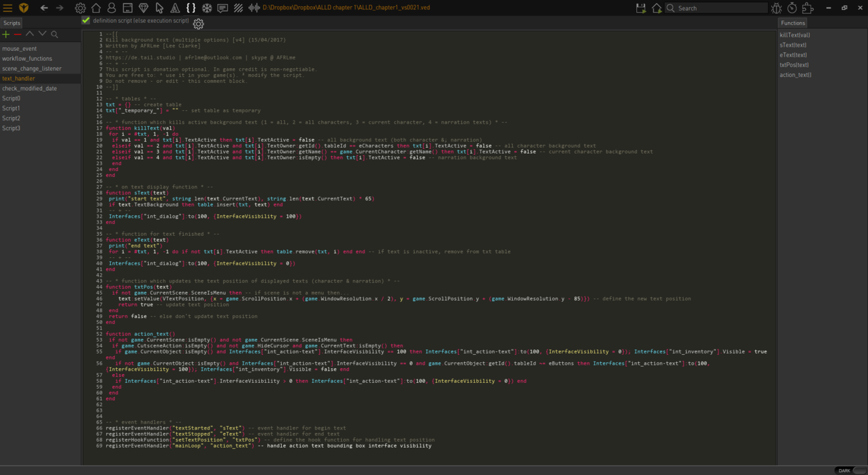The height and width of the screenshot is (475, 868).
Task: Jump to the txtPos(text) function
Action: (794, 65)
